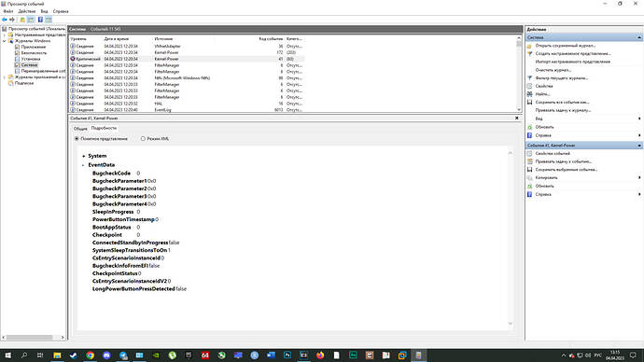
Task: Click the Очистить журнал action link
Action: pos(553,70)
